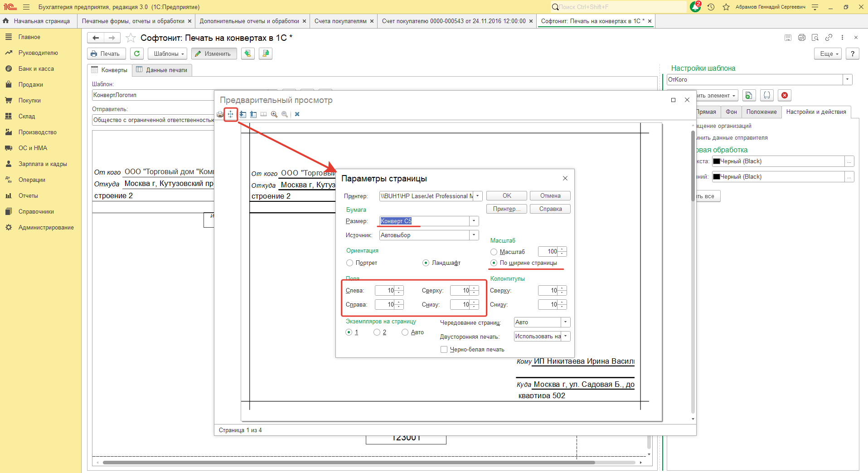This screenshot has height=473, width=868.
Task: Expand the Чередование страниц dropdown
Action: [565, 322]
